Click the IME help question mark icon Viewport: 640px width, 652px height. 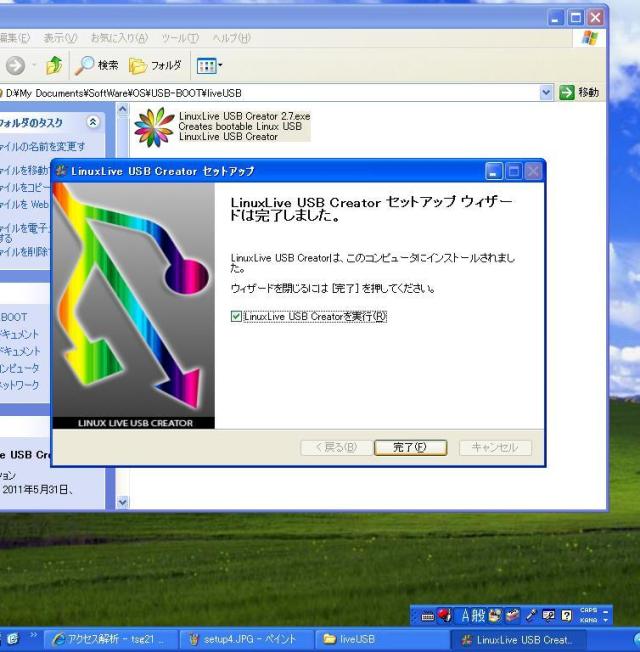(x=566, y=615)
